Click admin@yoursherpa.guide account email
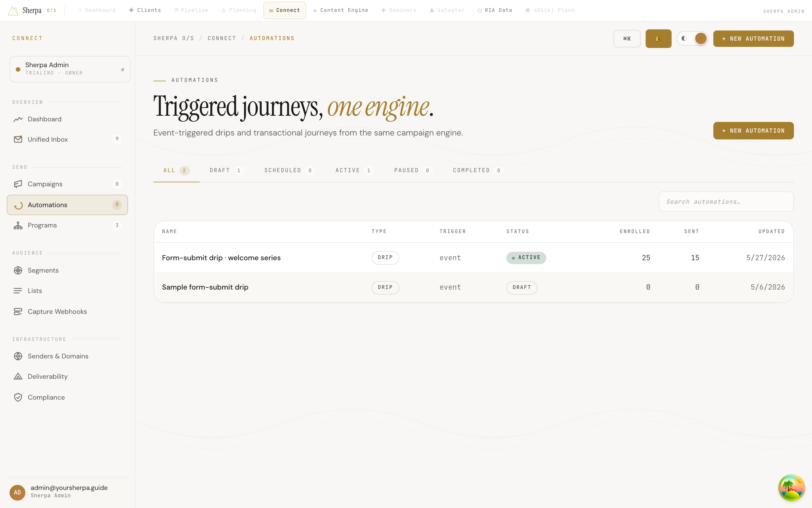Viewport: 812px width, 508px height. (x=69, y=488)
